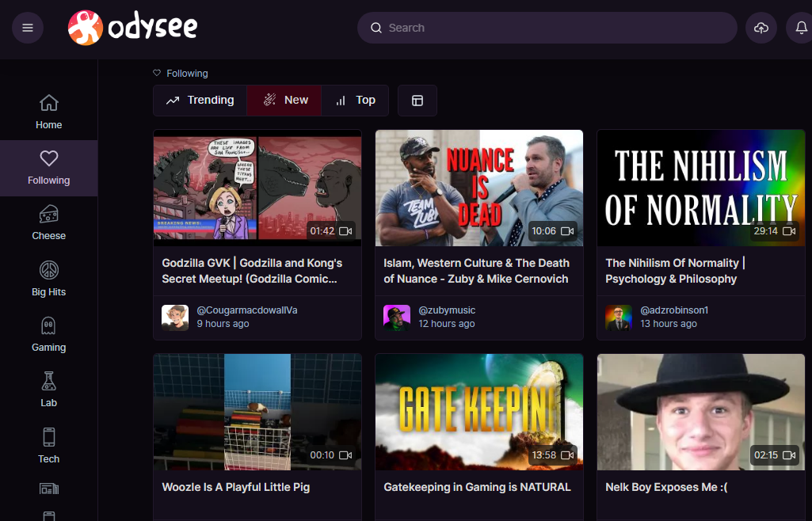Click title The Nihilism Of Normality
This screenshot has height=521, width=812.
tap(675, 271)
